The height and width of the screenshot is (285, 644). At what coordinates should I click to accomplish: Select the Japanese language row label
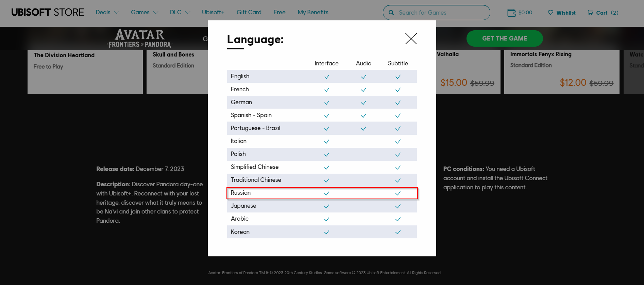(x=243, y=206)
